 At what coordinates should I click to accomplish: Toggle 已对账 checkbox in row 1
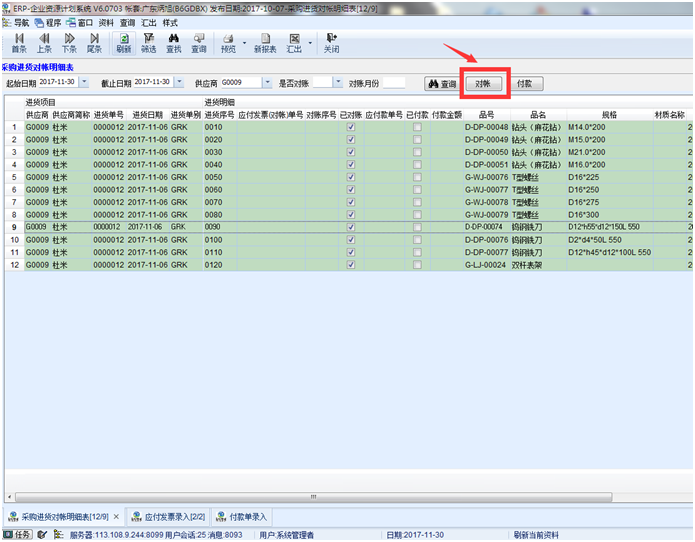point(350,128)
